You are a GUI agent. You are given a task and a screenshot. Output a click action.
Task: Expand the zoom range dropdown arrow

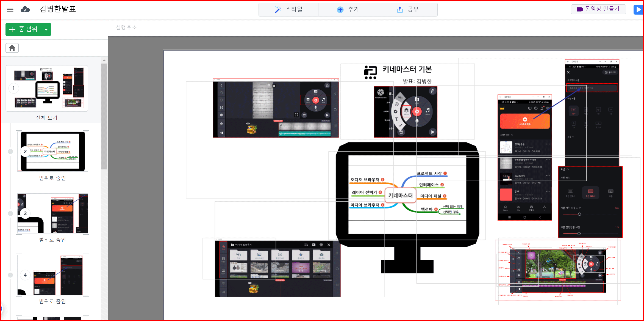click(x=46, y=29)
